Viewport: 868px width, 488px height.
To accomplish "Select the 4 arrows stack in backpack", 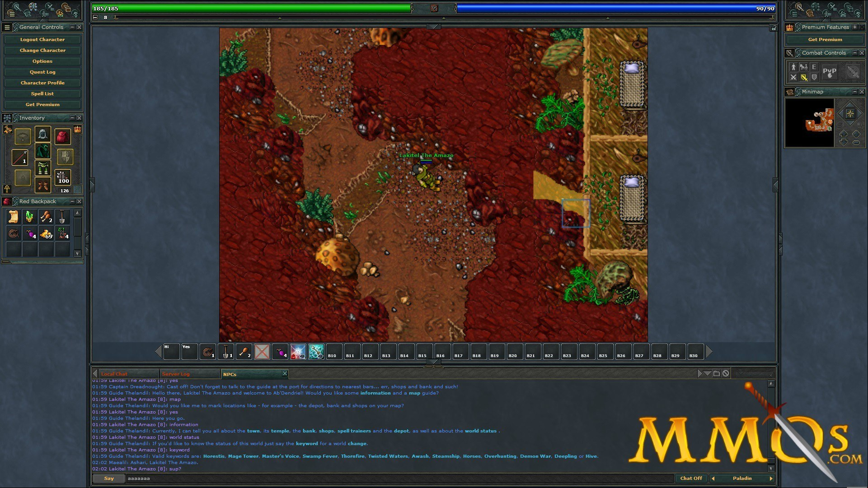I will click(62, 233).
